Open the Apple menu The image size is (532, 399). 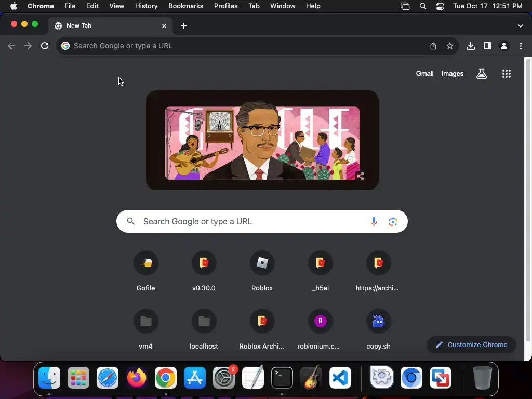click(14, 6)
